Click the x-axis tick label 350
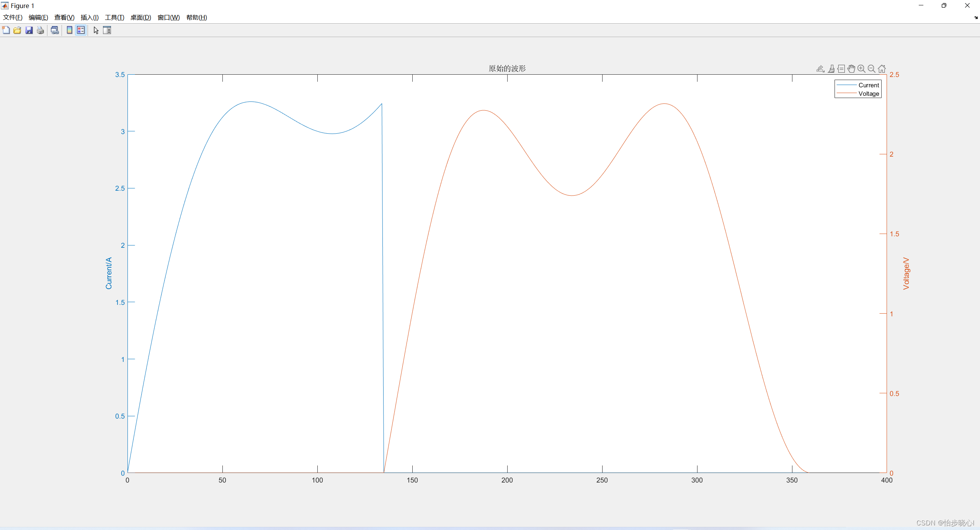The image size is (980, 530). 792,480
